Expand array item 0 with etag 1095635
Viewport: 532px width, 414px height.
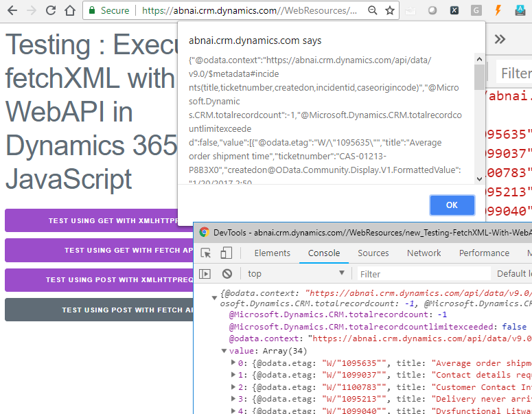[233, 363]
